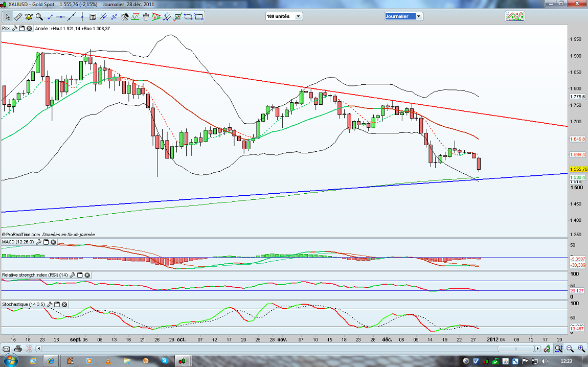Click the crossed scissors icon in bottom bar
Viewport: 588px width, 367px height.
(x=29, y=349)
